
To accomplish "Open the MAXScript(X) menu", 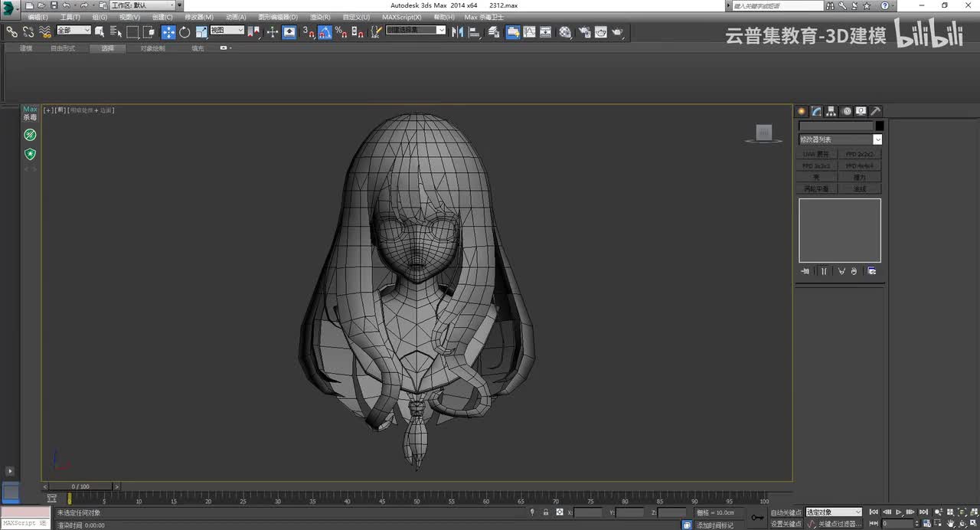I will point(401,17).
